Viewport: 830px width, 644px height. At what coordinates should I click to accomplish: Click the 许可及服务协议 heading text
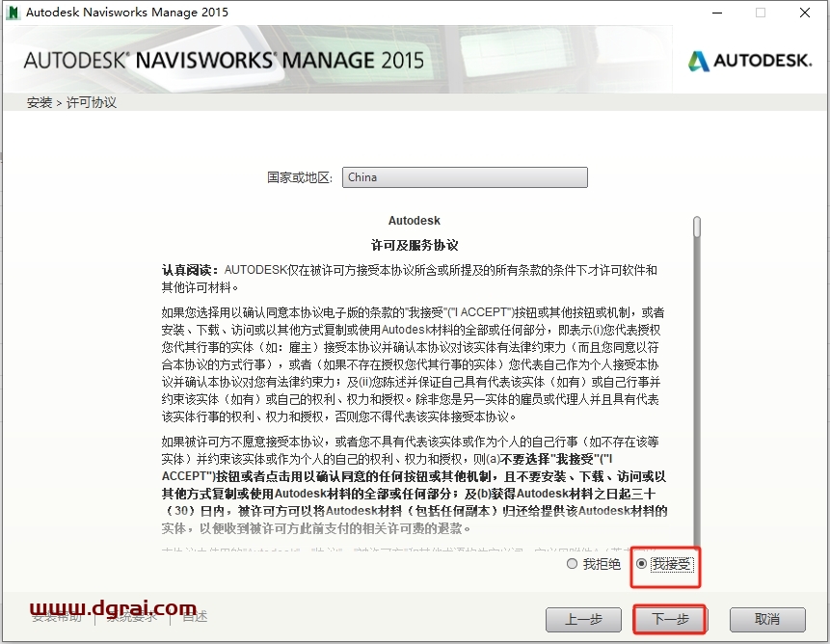click(x=415, y=245)
